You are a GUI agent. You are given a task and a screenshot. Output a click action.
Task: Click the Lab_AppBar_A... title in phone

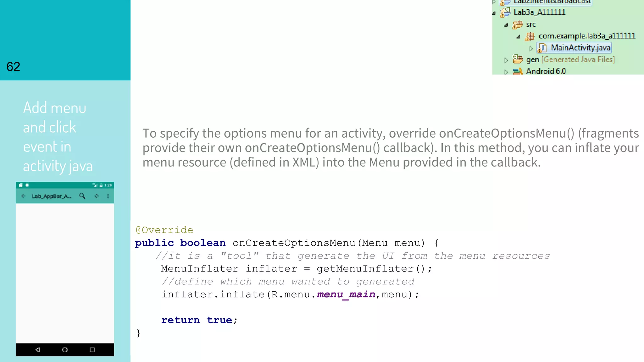tap(52, 196)
